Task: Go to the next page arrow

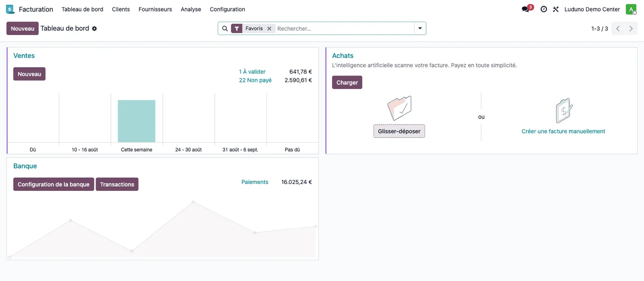Action: pyautogui.click(x=631, y=29)
